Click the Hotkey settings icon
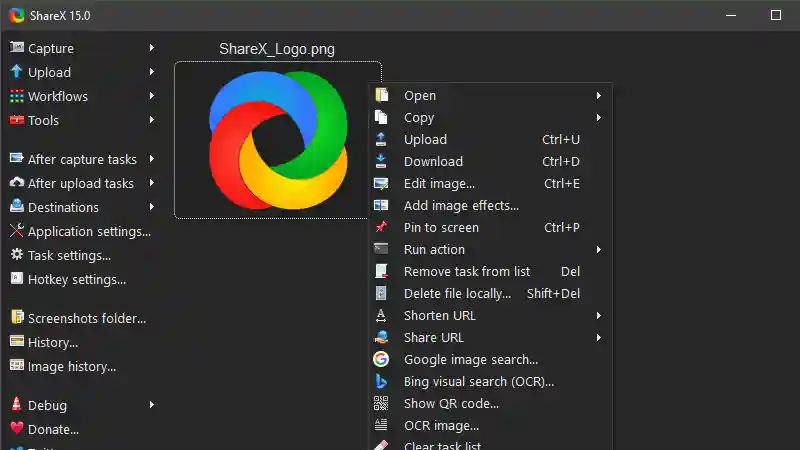The image size is (800, 450). point(16,278)
